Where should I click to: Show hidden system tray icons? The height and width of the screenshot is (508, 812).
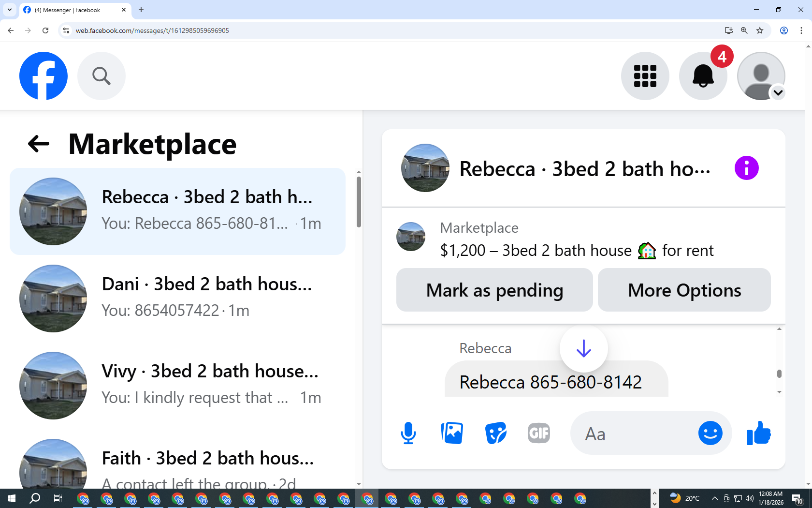(714, 498)
